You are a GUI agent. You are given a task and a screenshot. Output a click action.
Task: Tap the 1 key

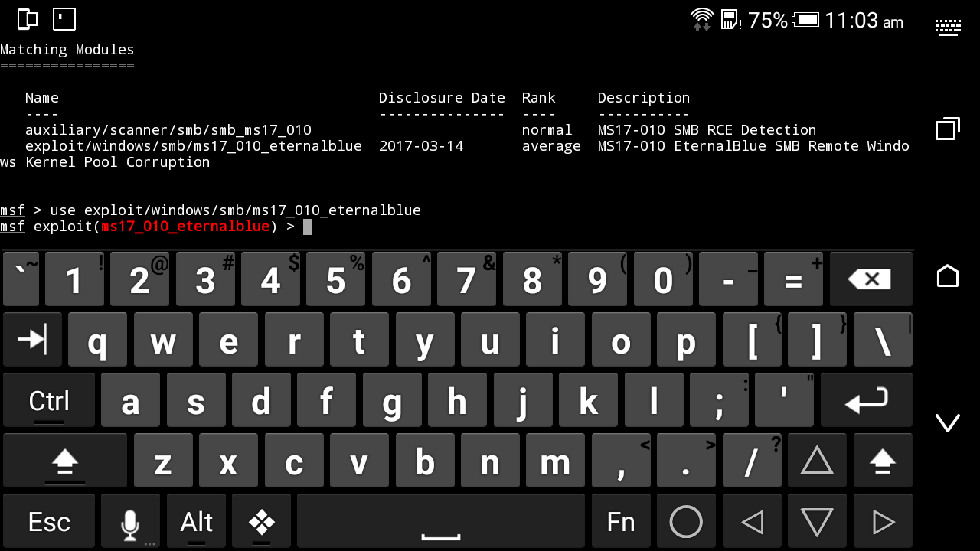(74, 279)
